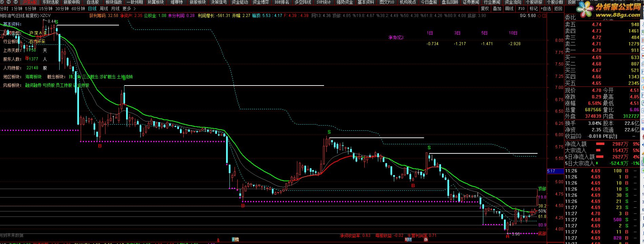Open the 证券要闻 tab

pyautogui.click(x=471, y=2)
